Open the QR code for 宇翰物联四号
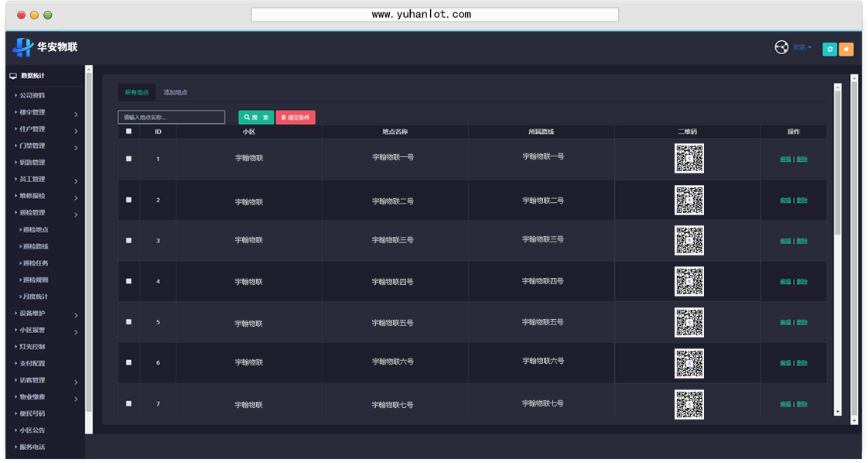This screenshot has width=868, height=463. pyautogui.click(x=689, y=282)
